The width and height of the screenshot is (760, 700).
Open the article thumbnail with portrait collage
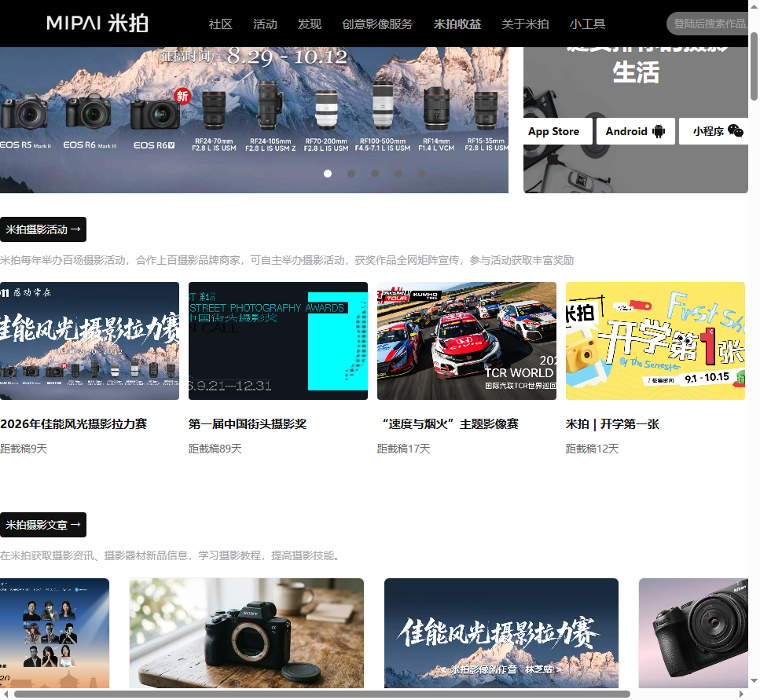click(x=54, y=632)
